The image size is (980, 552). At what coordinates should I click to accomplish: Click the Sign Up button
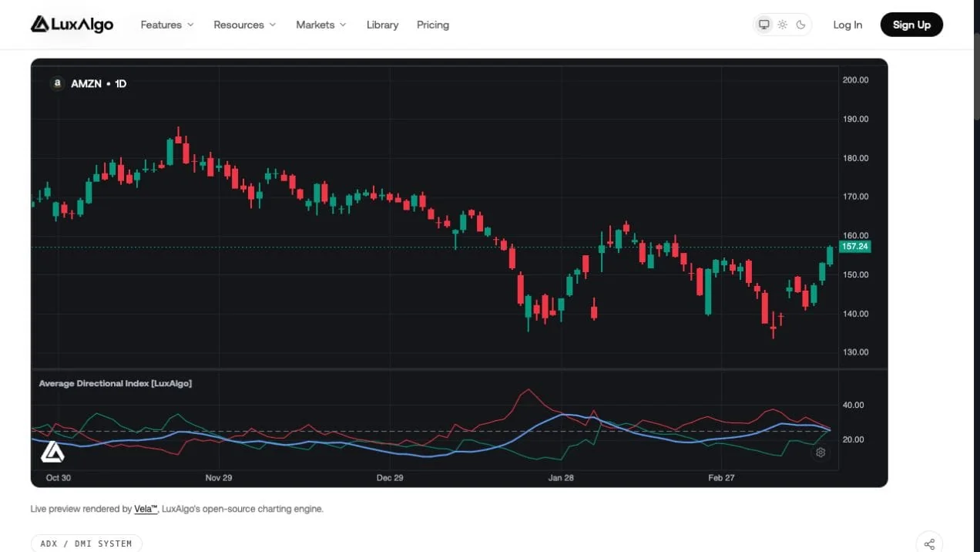(911, 25)
